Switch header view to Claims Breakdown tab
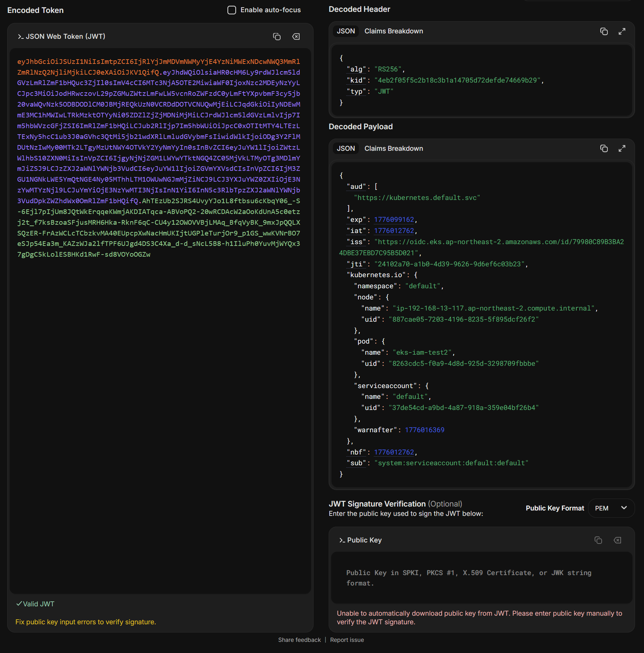644x653 pixels. (x=394, y=31)
